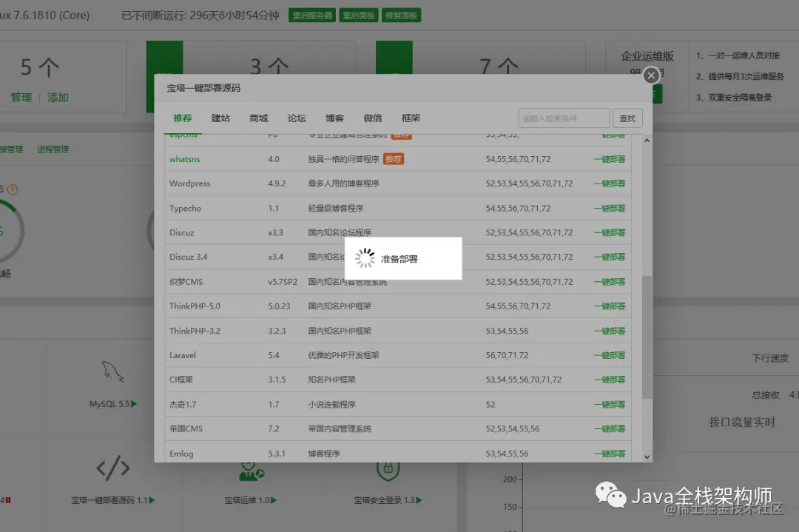This screenshot has width=799, height=532.
Task: Switch to the 商城 tab
Action: click(259, 118)
